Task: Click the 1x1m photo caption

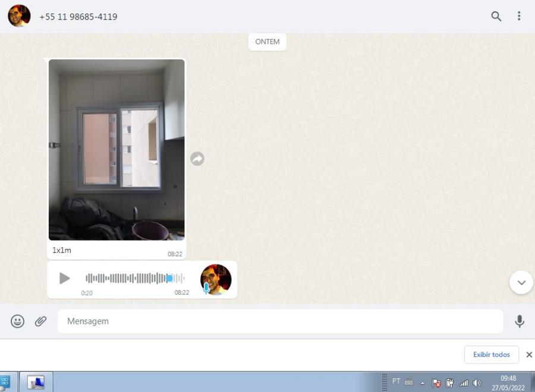Action: pyautogui.click(x=62, y=250)
